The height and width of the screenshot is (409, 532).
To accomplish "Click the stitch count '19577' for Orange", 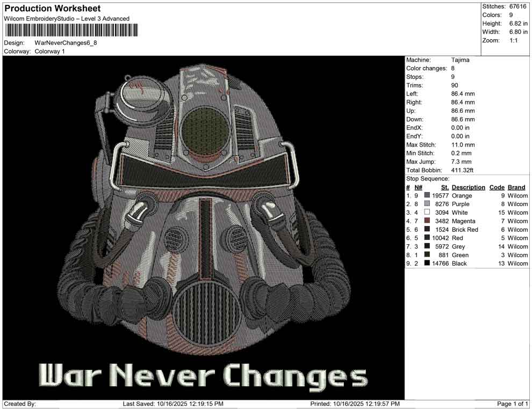I will pyautogui.click(x=441, y=195).
